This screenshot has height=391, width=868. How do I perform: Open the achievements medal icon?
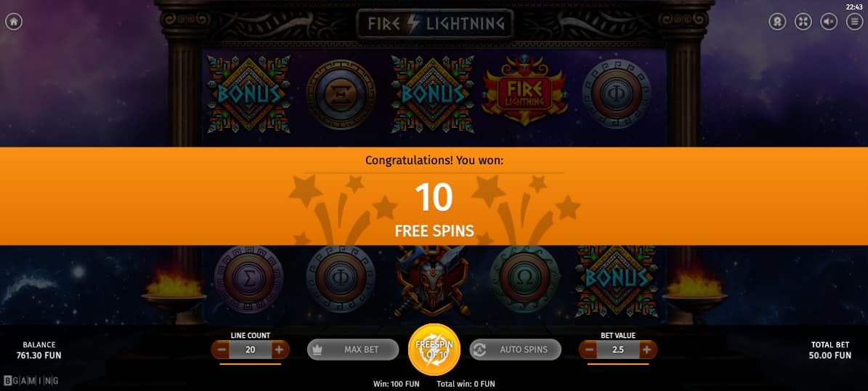[778, 22]
